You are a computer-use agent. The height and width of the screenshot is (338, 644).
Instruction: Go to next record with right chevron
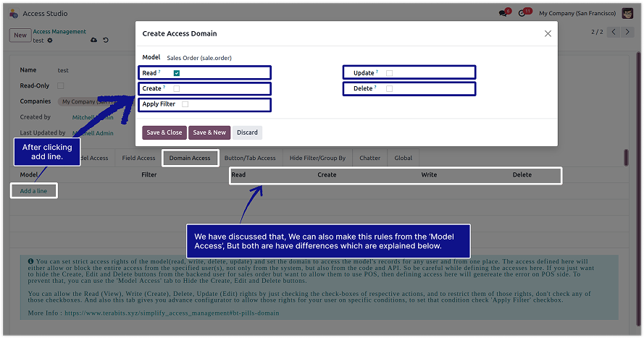pyautogui.click(x=627, y=32)
